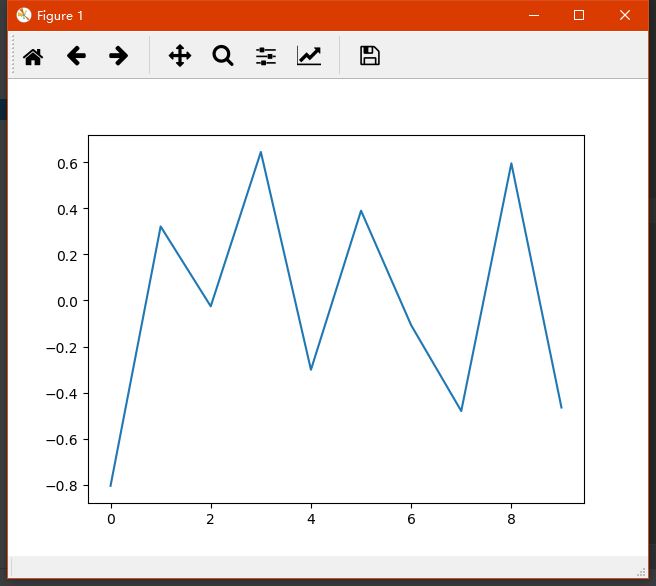Go back to the previous view

76,56
